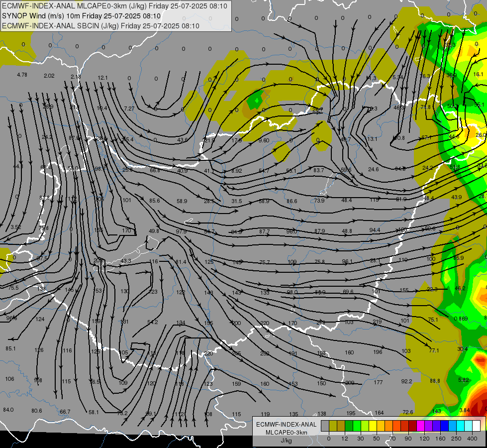Click the map value "8.92"
487x448 pixels.
pos(237,171)
